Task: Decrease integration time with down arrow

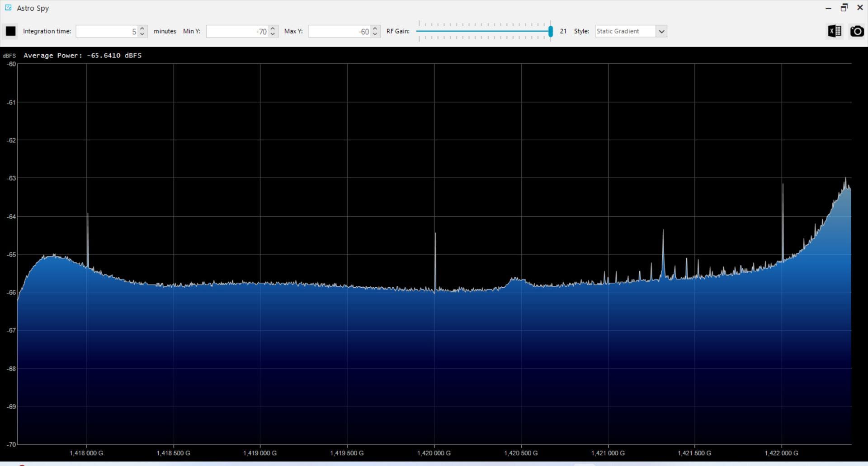Action: (x=142, y=34)
